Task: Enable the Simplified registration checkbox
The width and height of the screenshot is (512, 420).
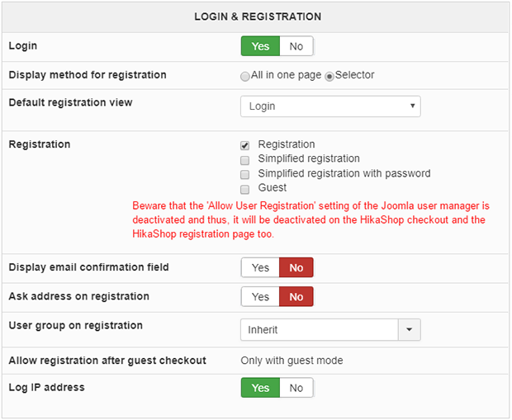Action: click(245, 159)
